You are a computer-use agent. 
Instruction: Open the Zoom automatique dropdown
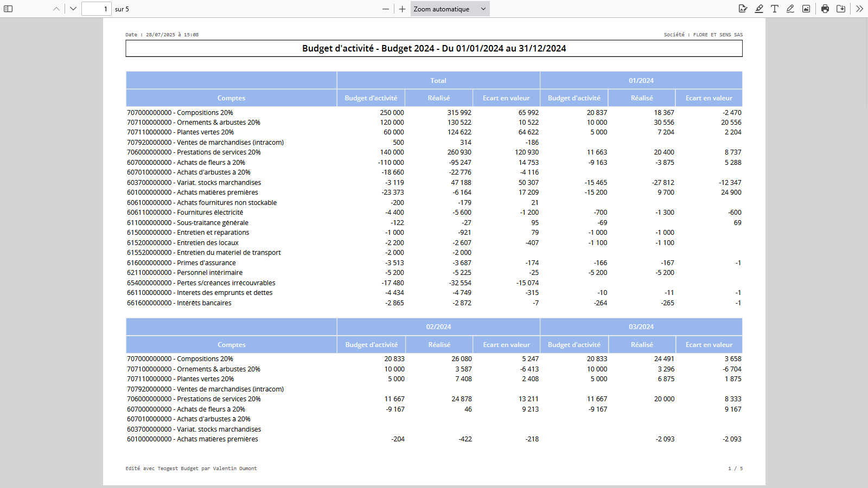450,9
